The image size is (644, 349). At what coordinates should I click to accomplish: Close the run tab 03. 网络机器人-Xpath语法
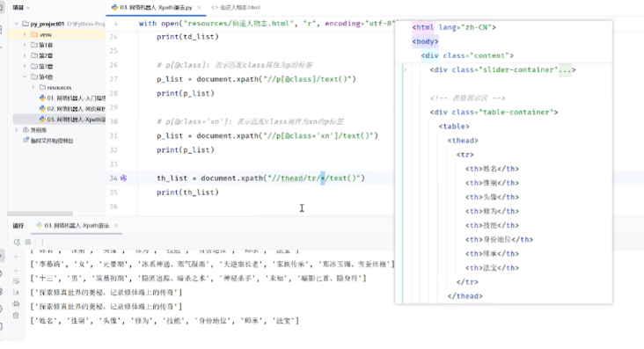click(x=116, y=225)
